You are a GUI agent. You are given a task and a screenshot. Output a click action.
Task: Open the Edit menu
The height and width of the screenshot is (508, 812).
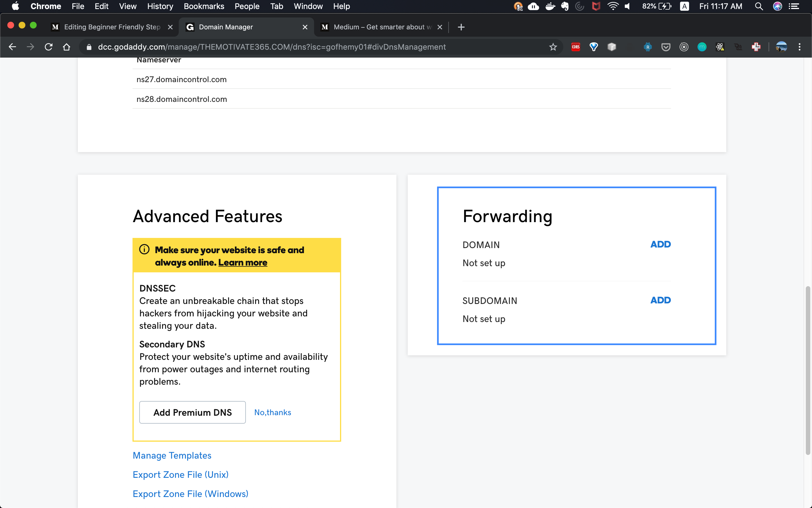tap(101, 6)
